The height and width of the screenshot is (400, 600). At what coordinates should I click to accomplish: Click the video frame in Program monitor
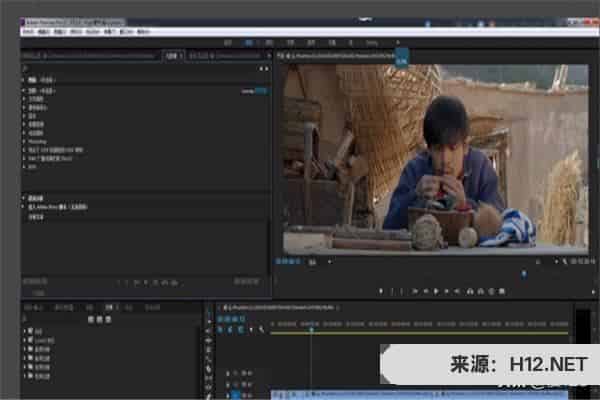click(x=435, y=159)
